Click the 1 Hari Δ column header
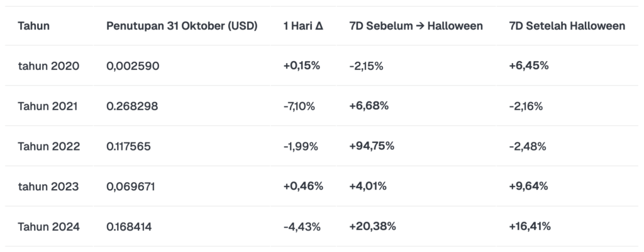Viewport: 644px width, 252px height. tap(304, 26)
